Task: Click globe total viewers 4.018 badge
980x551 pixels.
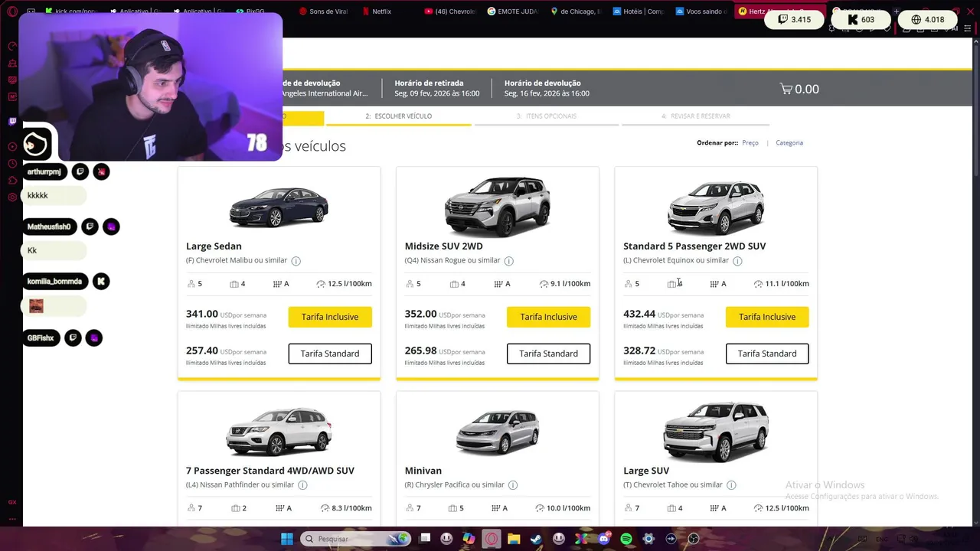Action: [x=927, y=20]
